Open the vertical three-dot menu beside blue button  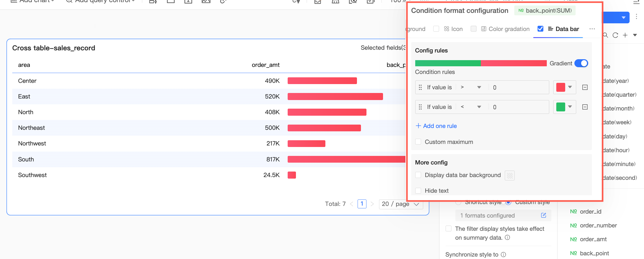pos(636,17)
